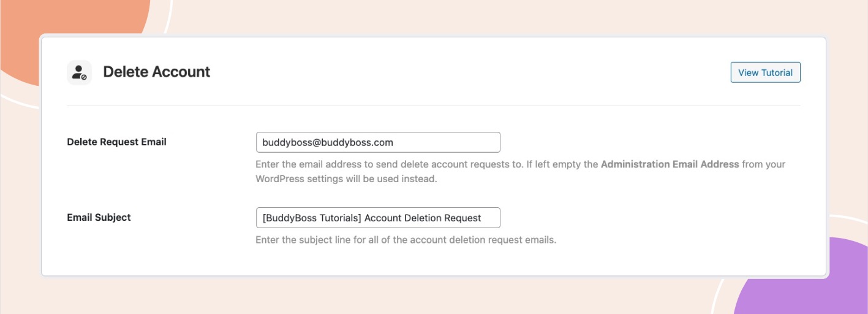This screenshot has height=314, width=868.
Task: Click the Email Subject label
Action: coord(99,217)
